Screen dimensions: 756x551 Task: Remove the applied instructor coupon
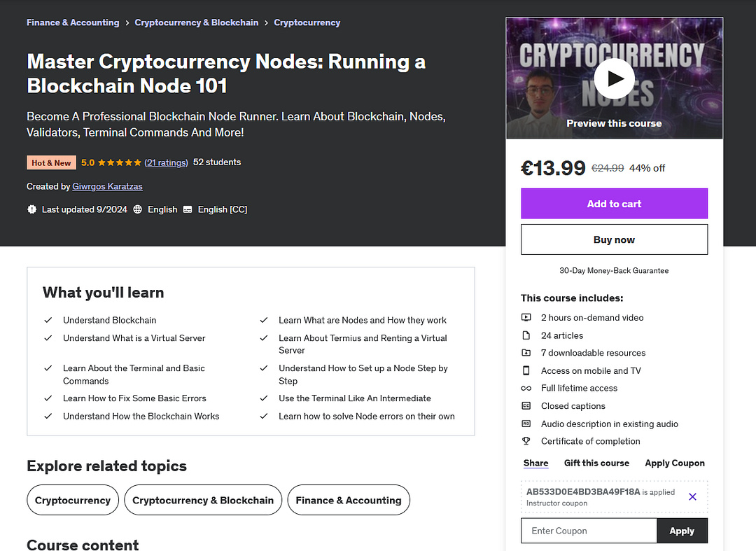coord(692,496)
